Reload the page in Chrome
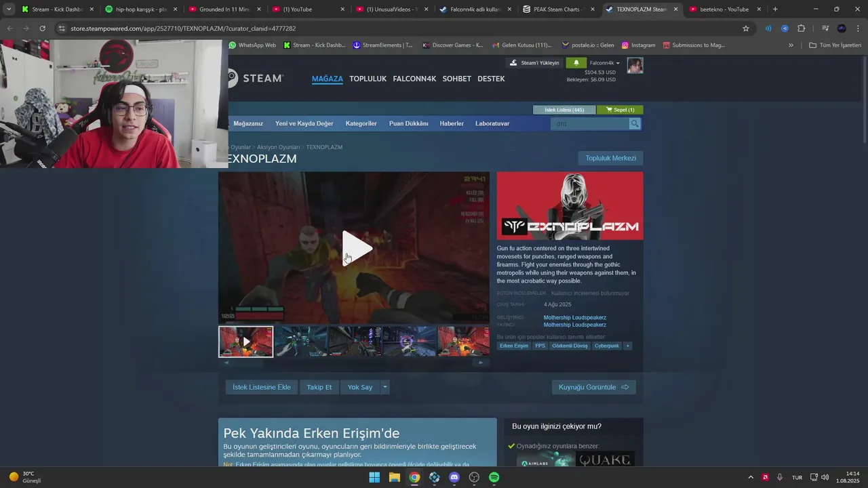This screenshot has height=488, width=868. coord(42,28)
